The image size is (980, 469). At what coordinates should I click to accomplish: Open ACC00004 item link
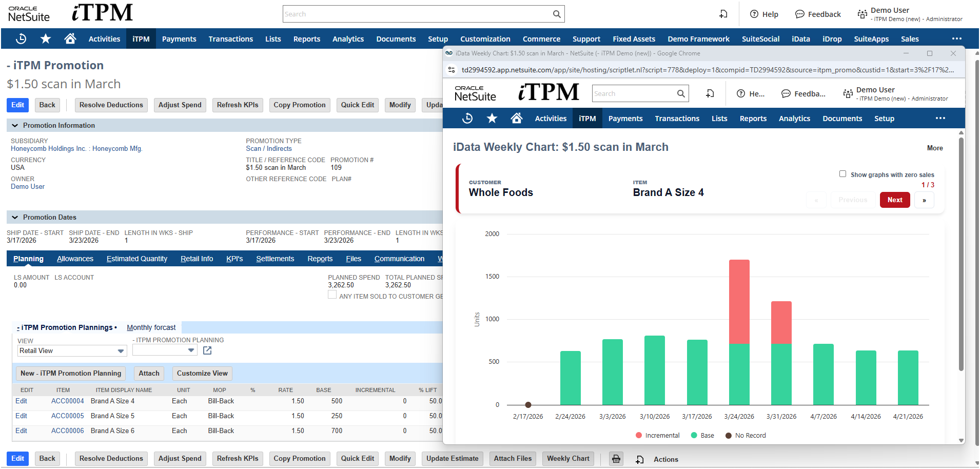tap(68, 401)
